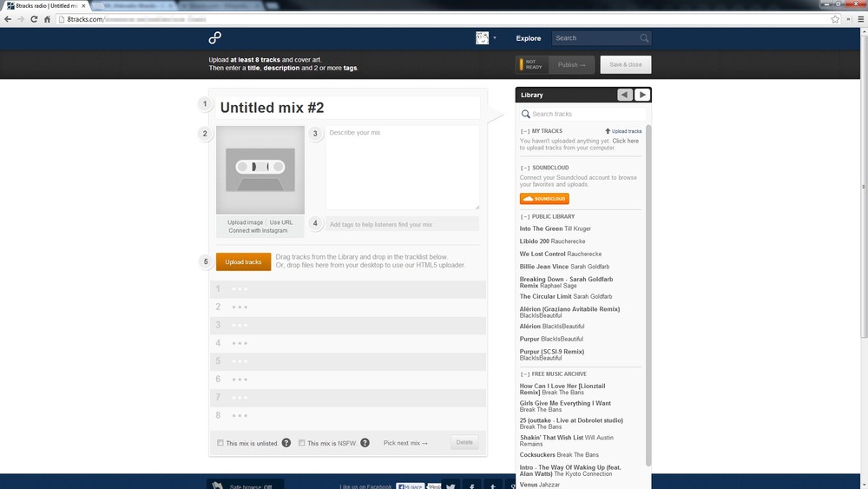Click the orange Soundcloud connect button

(544, 198)
